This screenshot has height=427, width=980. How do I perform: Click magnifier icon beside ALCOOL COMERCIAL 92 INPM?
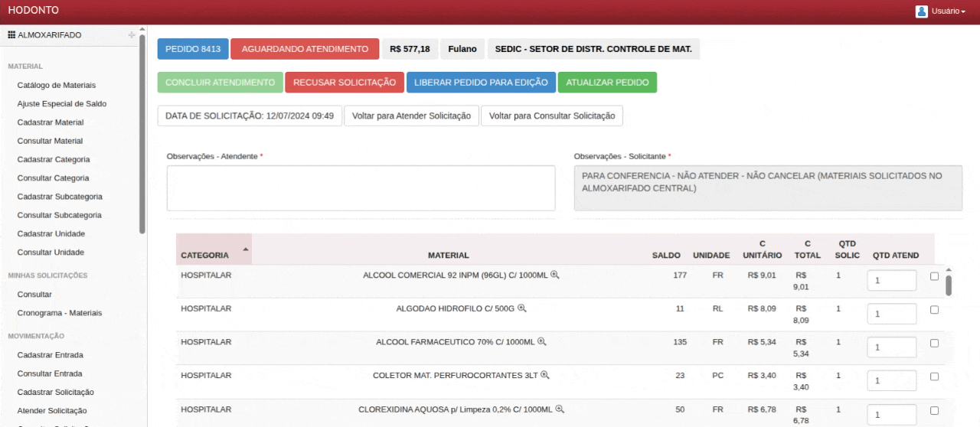[555, 275]
